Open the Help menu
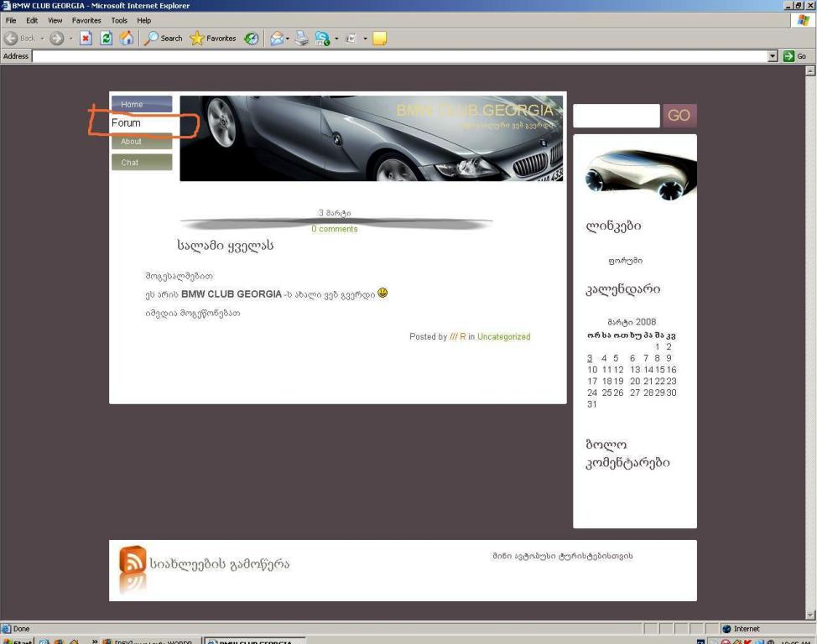Image resolution: width=817 pixels, height=644 pixels. click(143, 20)
